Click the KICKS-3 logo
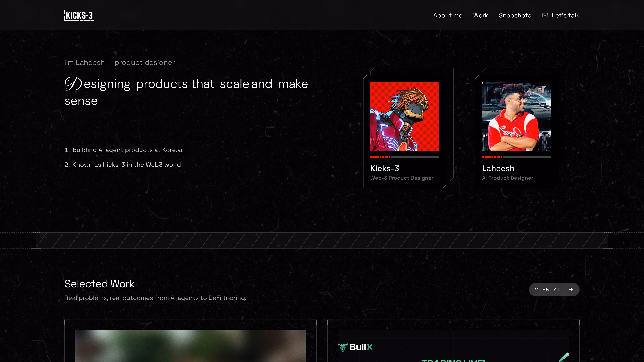Image resolution: width=644 pixels, height=362 pixels. click(79, 15)
